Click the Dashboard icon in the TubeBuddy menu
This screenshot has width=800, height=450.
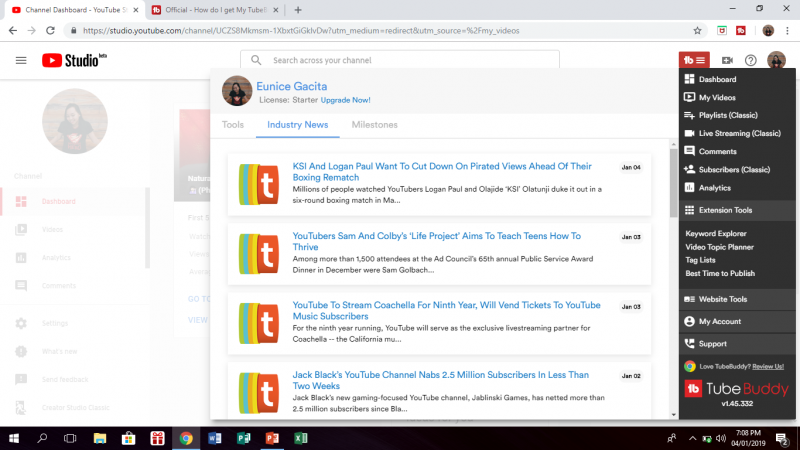pos(689,79)
